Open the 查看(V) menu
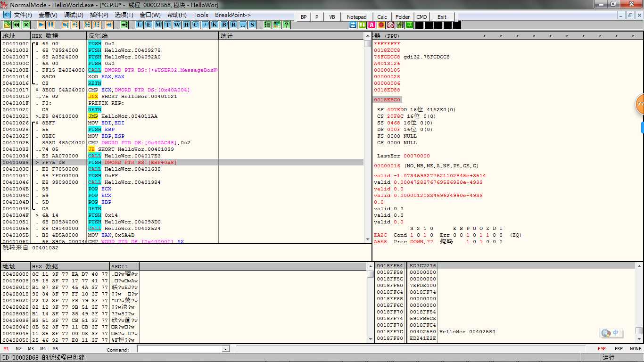 (x=48, y=15)
